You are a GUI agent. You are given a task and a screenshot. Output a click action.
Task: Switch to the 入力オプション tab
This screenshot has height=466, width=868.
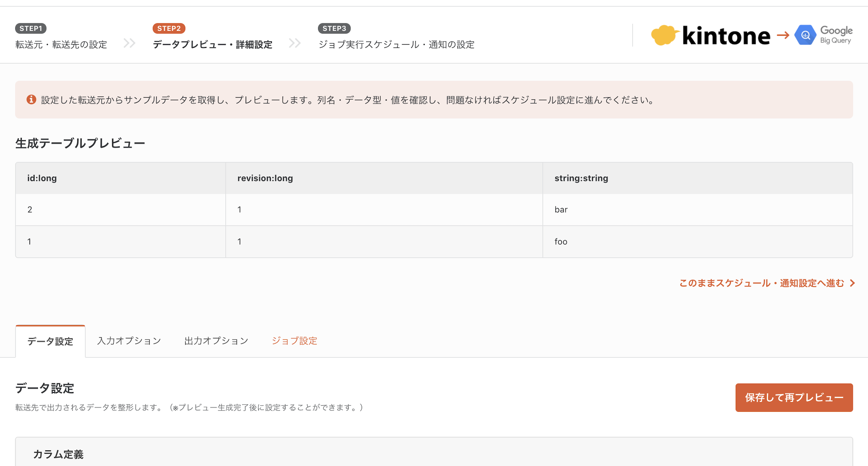(129, 341)
